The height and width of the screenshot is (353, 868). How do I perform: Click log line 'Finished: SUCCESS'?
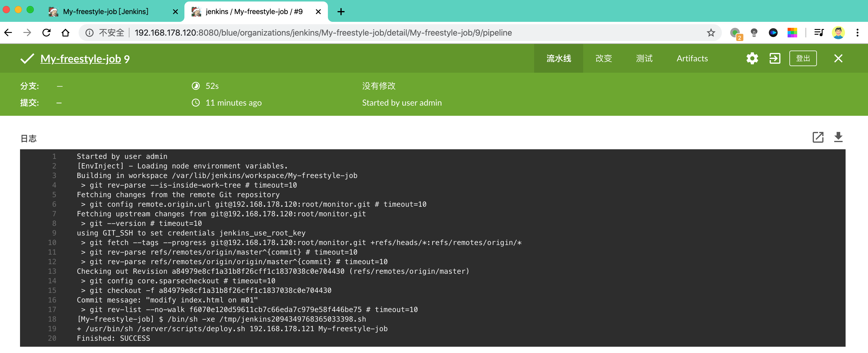pyautogui.click(x=113, y=338)
